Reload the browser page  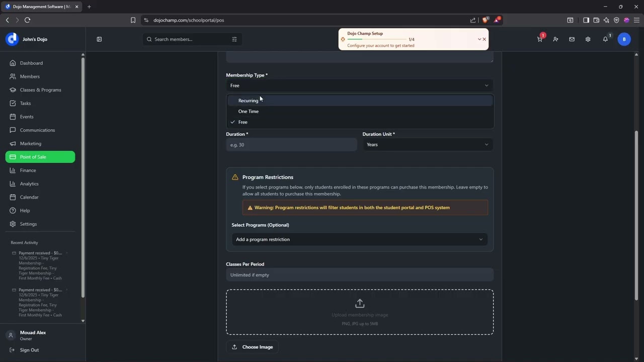[x=27, y=20]
